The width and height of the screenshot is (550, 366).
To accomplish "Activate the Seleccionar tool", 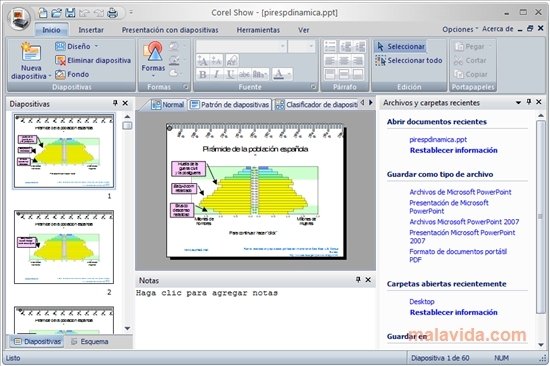I will click(x=400, y=46).
